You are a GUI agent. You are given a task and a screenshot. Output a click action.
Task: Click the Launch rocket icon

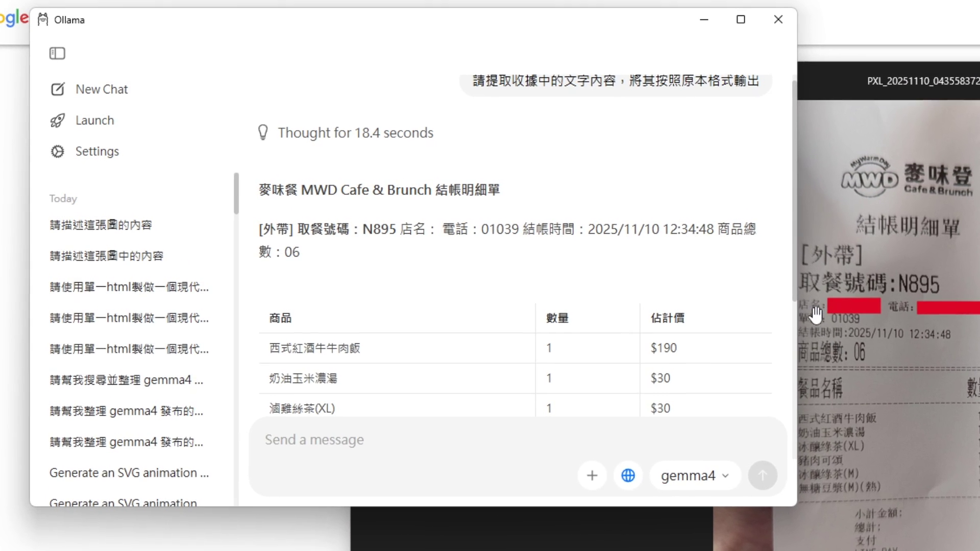(58, 120)
